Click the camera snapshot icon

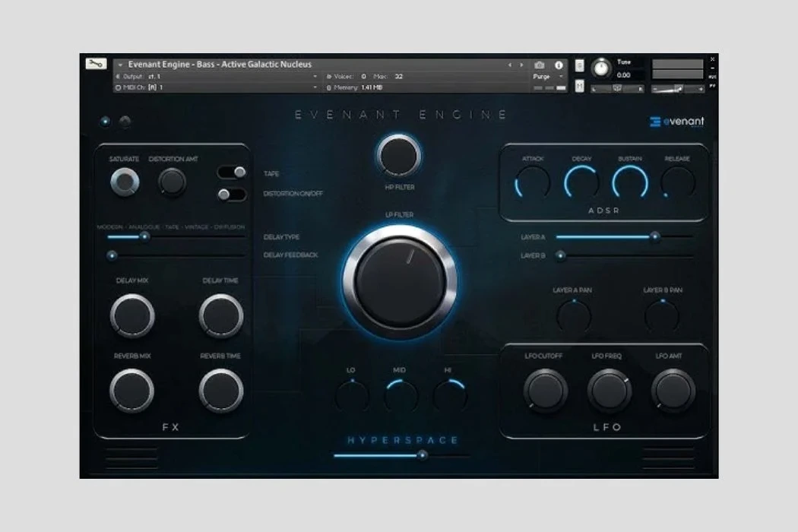point(540,65)
